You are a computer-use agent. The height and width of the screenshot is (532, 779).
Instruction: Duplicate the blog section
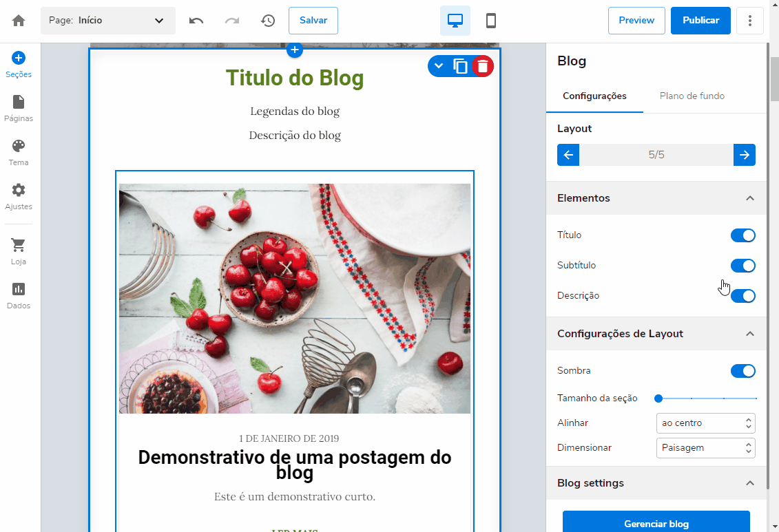[461, 66]
